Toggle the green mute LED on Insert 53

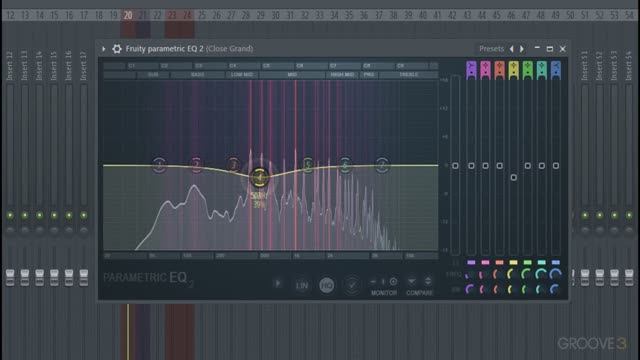[614, 215]
